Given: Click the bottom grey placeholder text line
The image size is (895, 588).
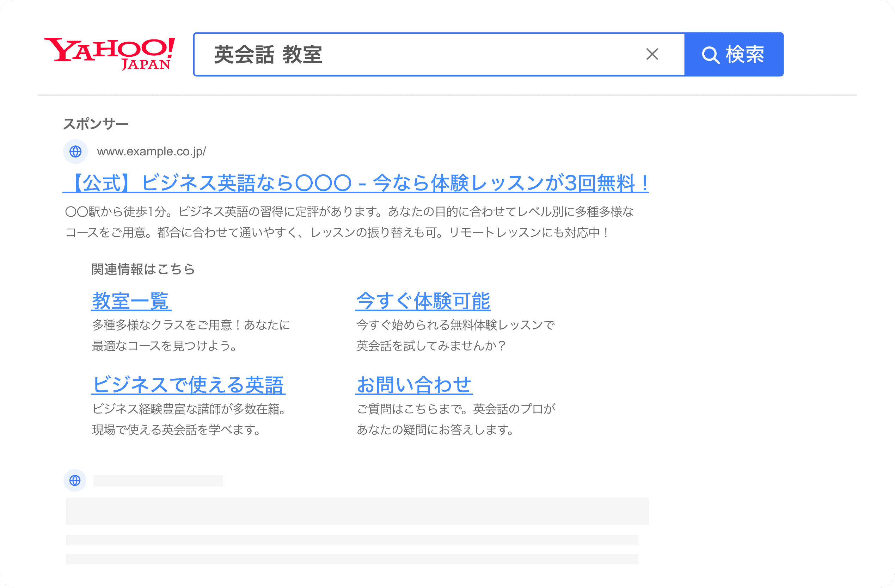Looking at the screenshot, I should (x=352, y=559).
